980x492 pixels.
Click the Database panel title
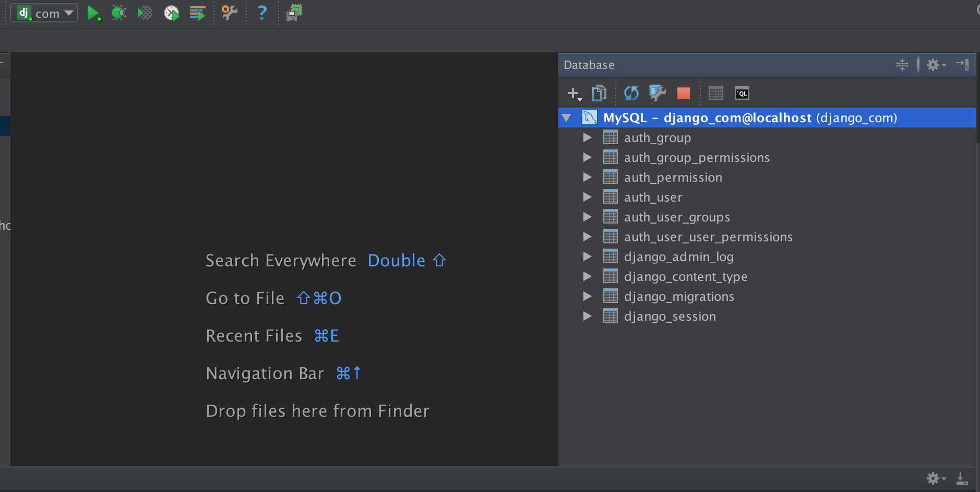tap(589, 65)
